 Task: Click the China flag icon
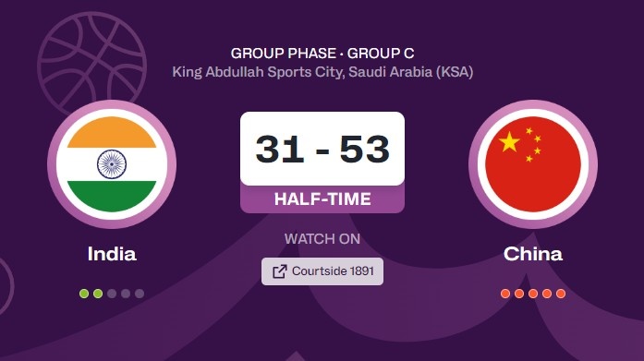533,164
